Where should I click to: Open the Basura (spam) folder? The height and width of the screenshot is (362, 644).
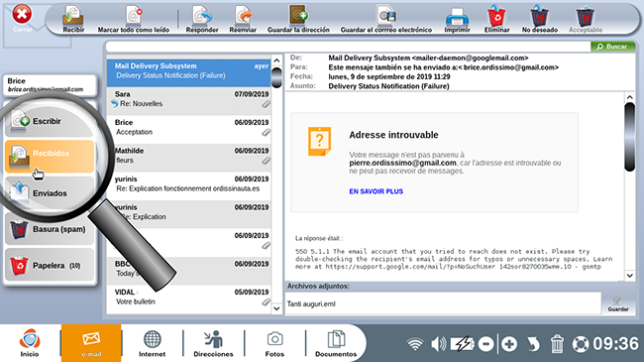(50, 229)
